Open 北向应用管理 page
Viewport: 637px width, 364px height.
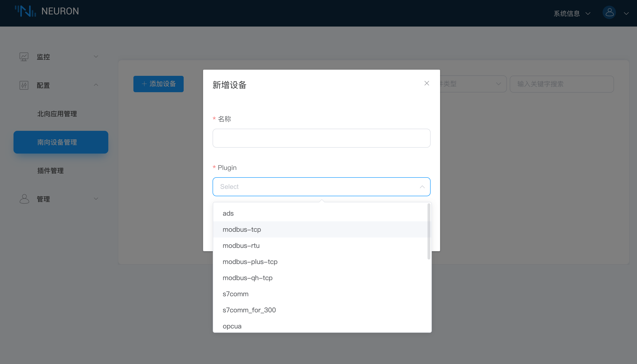pyautogui.click(x=57, y=114)
